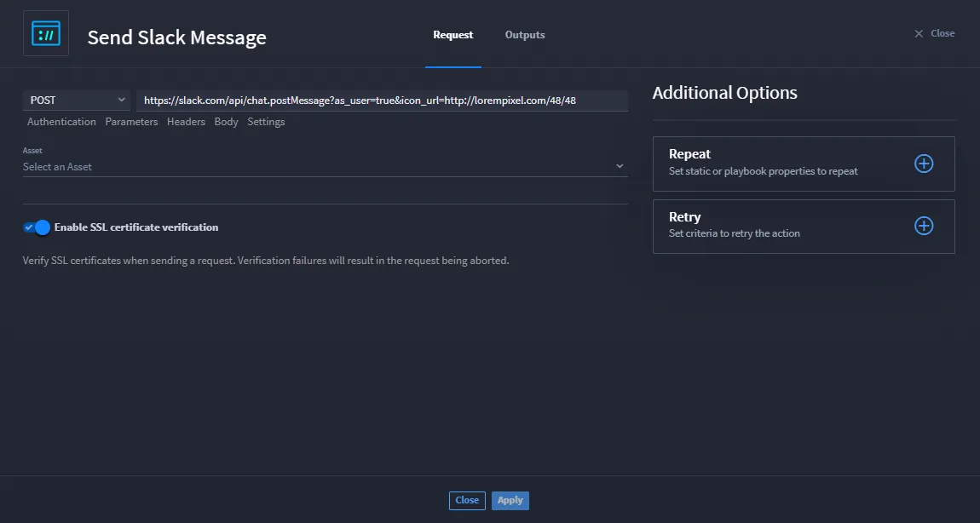Click the plus icon in Repeat card
This screenshot has width=980, height=523.
click(924, 164)
